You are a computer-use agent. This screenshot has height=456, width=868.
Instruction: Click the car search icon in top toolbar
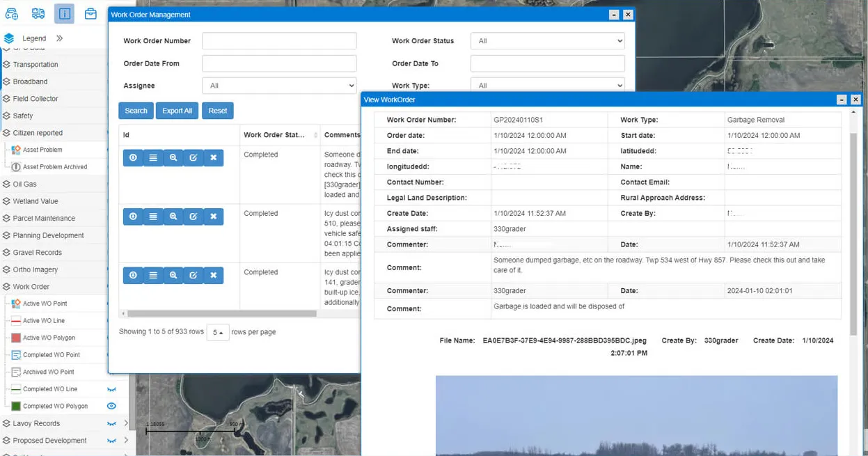pyautogui.click(x=12, y=13)
